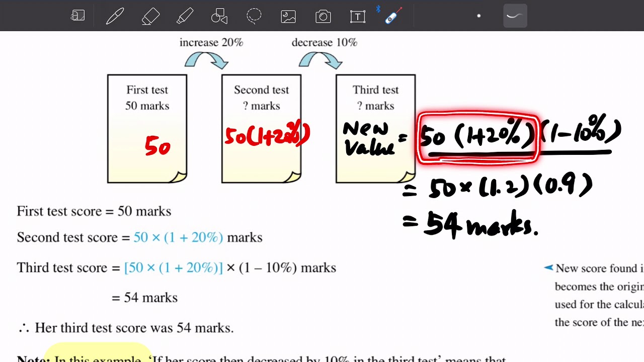The width and height of the screenshot is (644, 362).
Task: Open the stroke style selector at toolbar right
Action: point(514,16)
